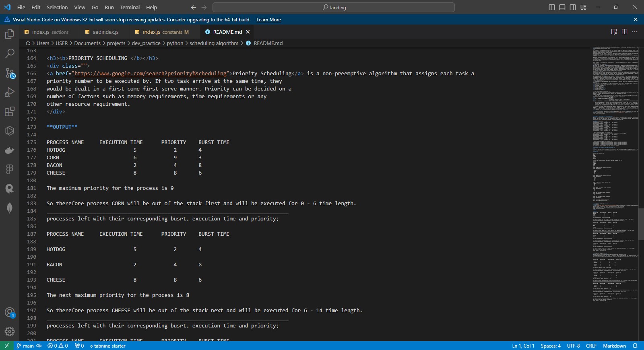Click PRIORITY SCHEDULING heading text
This screenshot has width=644, height=350.
(x=98, y=58)
